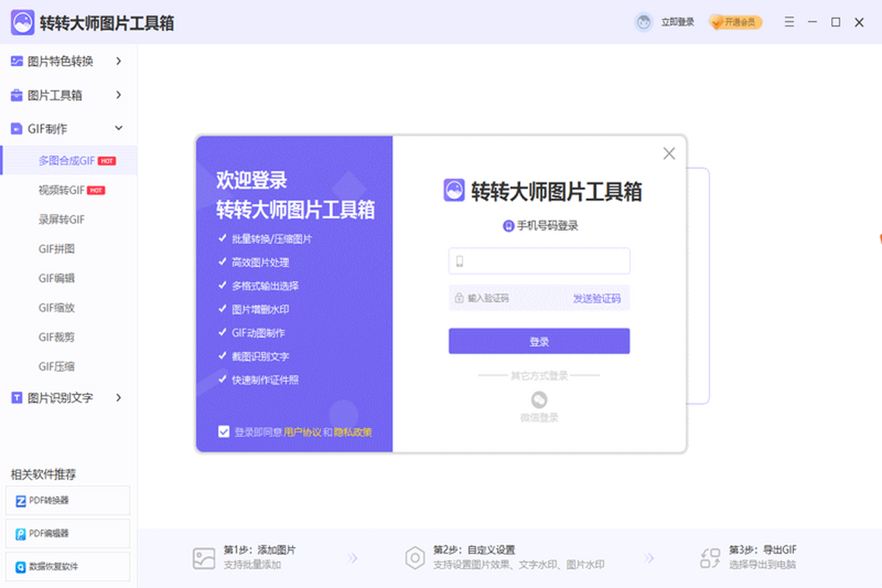Click the app logo in title bar
The width and height of the screenshot is (882, 588).
click(21, 23)
